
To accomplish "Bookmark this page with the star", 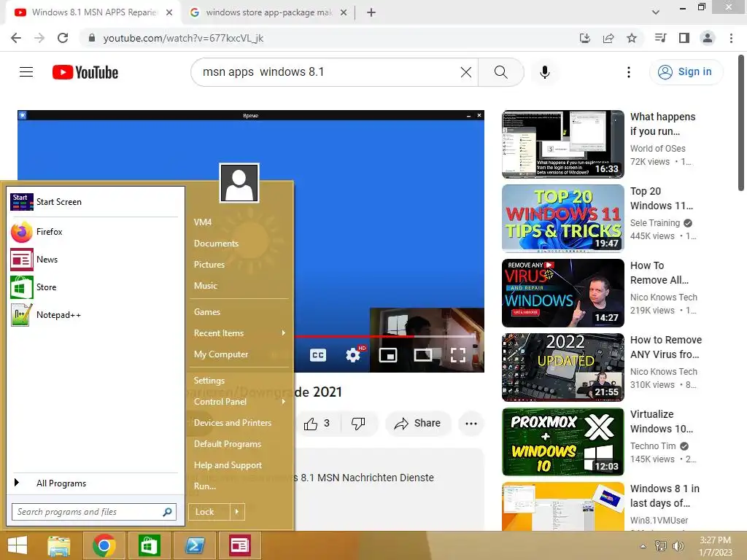I will pos(632,38).
